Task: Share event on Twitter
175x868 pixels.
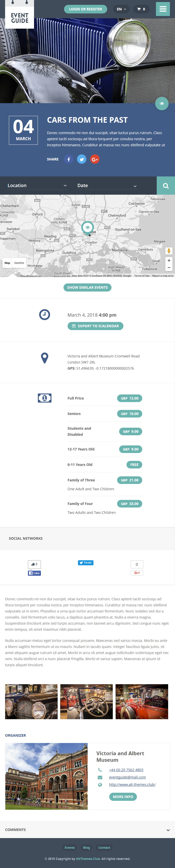Action: 82,159
